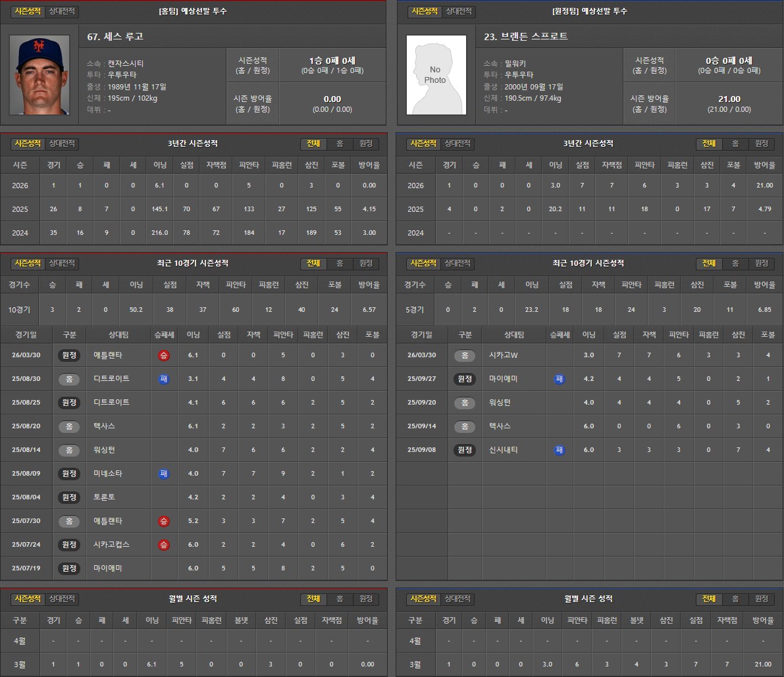Image resolution: width=784 pixels, height=677 pixels.
Task: Click the loss icon in the 25/08/30 디트로이트 row
Action: tap(163, 379)
